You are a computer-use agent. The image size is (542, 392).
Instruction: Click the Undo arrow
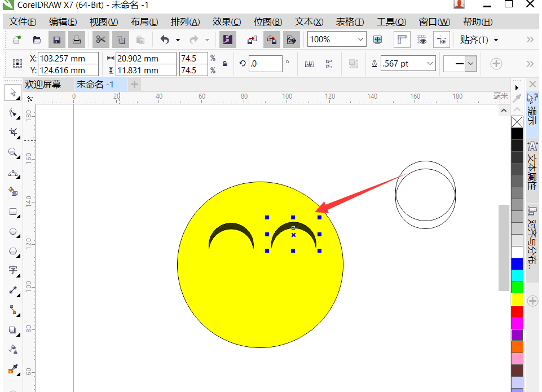tap(165, 39)
